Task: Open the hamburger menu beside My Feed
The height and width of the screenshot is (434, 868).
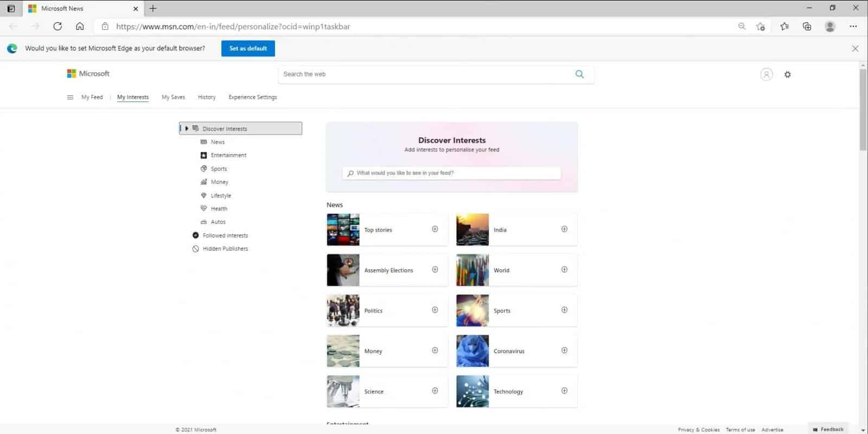Action: [70, 98]
